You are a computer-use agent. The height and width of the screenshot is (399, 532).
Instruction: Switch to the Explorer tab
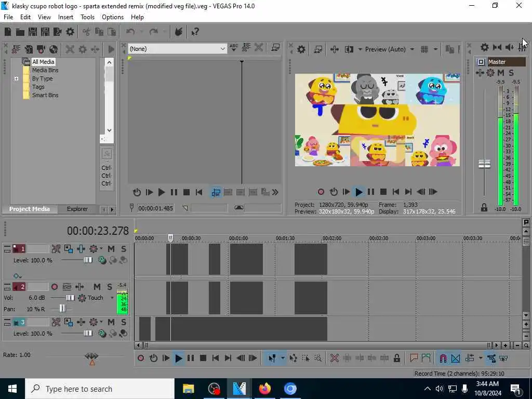click(x=77, y=209)
